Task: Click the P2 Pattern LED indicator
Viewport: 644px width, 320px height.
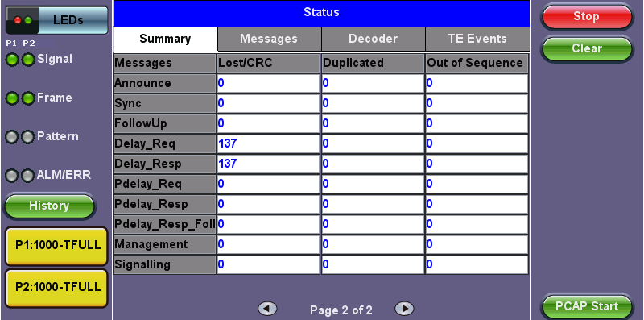Action: click(x=28, y=137)
